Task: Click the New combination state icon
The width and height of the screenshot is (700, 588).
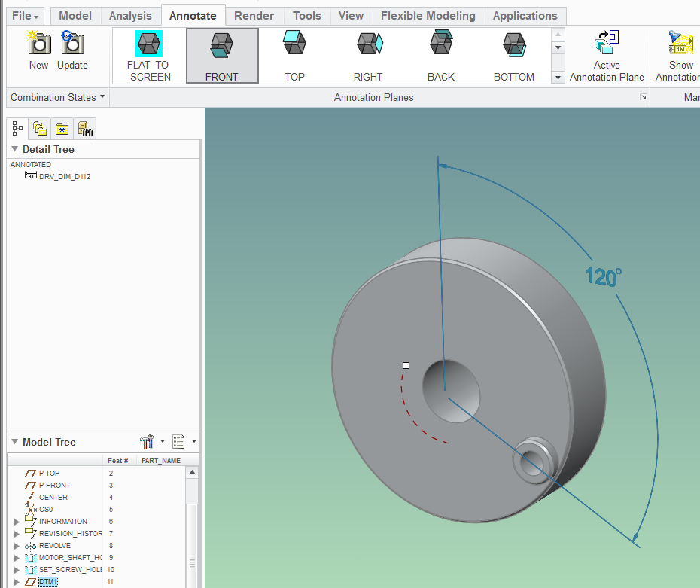Action: pyautogui.click(x=39, y=43)
